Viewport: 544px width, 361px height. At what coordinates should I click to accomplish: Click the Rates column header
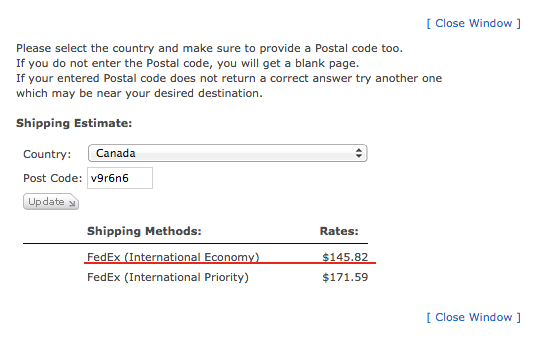[339, 231]
